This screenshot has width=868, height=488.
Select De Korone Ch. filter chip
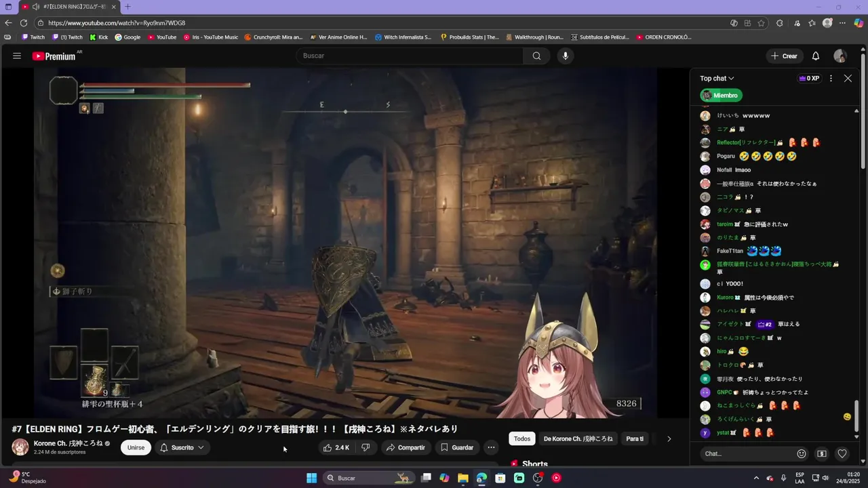point(578,439)
